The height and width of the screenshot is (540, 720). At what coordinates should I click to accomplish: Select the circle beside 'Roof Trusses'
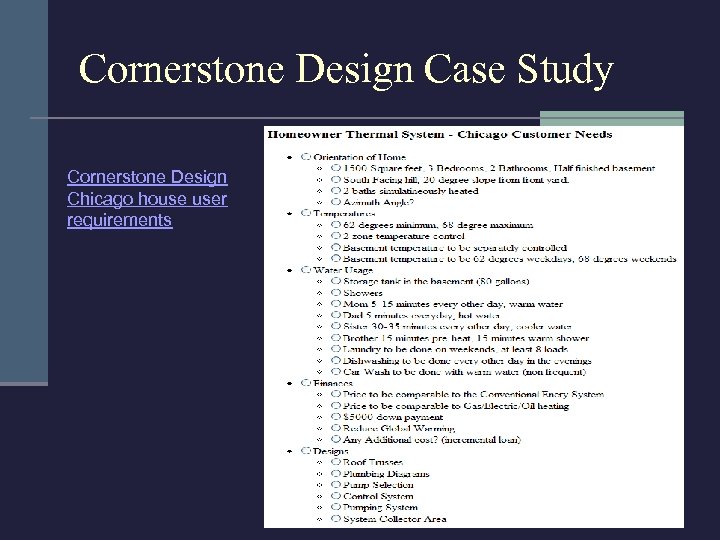pos(336,462)
